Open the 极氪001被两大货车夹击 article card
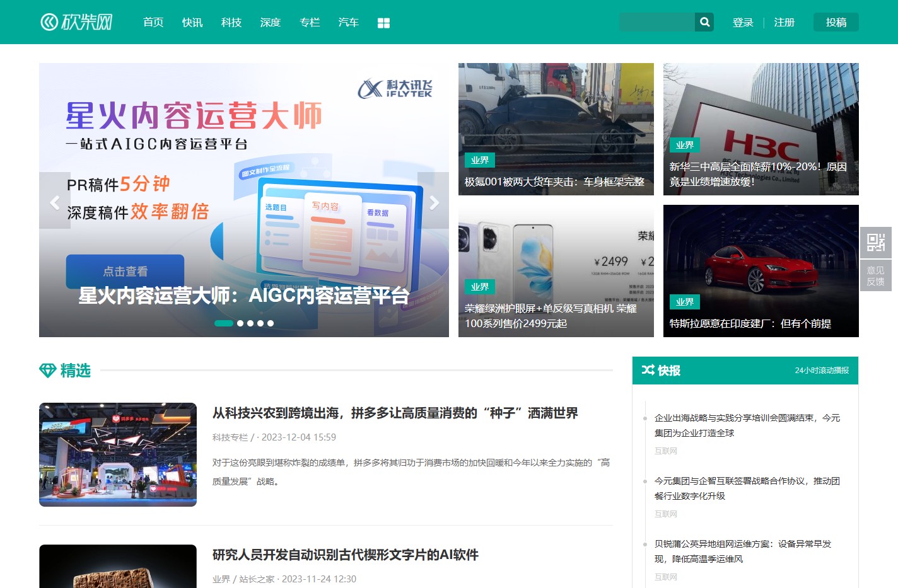The width and height of the screenshot is (898, 588). [556, 129]
